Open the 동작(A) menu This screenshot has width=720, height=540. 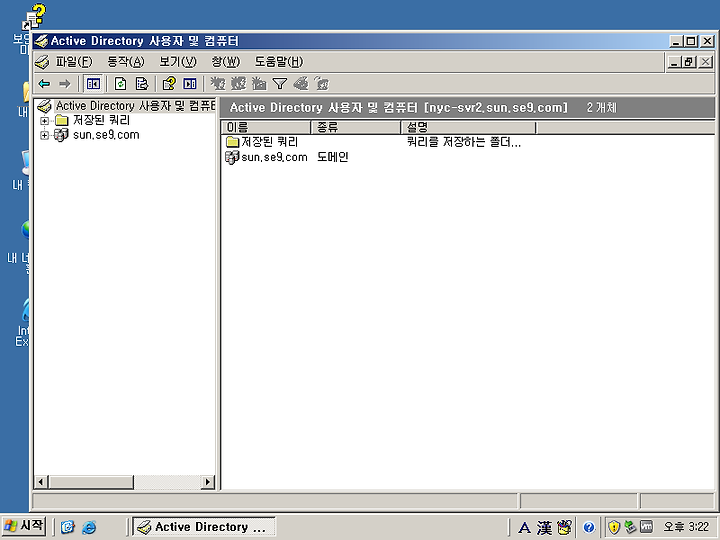(x=125, y=62)
